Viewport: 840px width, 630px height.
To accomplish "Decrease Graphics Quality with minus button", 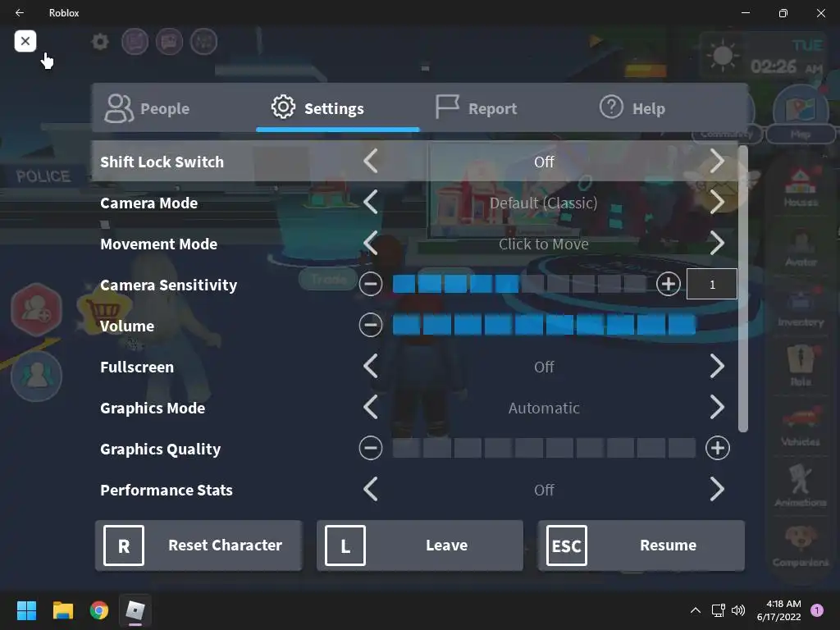I will coord(371,449).
